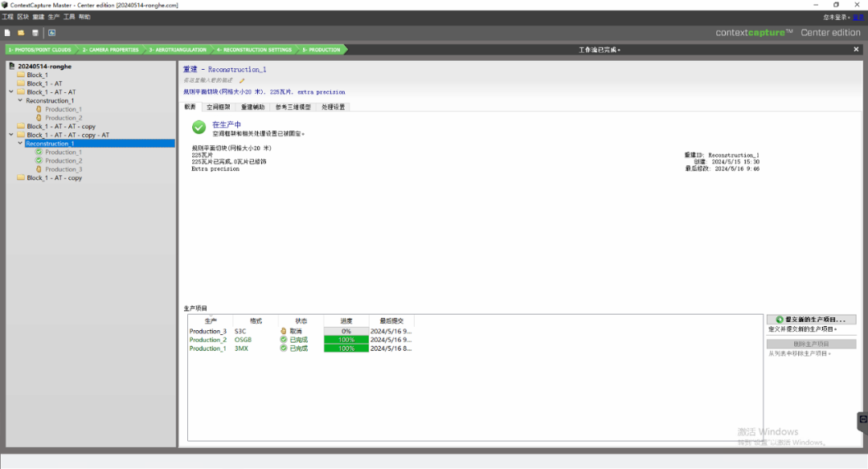Collapse the unselected Reconstruction_1 node under Block_1 - AT - AT
The image size is (868, 469).
pyautogui.click(x=20, y=100)
